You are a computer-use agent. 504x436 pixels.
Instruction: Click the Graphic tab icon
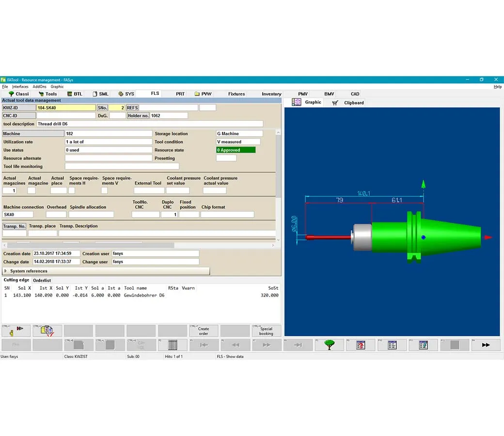tap(297, 102)
